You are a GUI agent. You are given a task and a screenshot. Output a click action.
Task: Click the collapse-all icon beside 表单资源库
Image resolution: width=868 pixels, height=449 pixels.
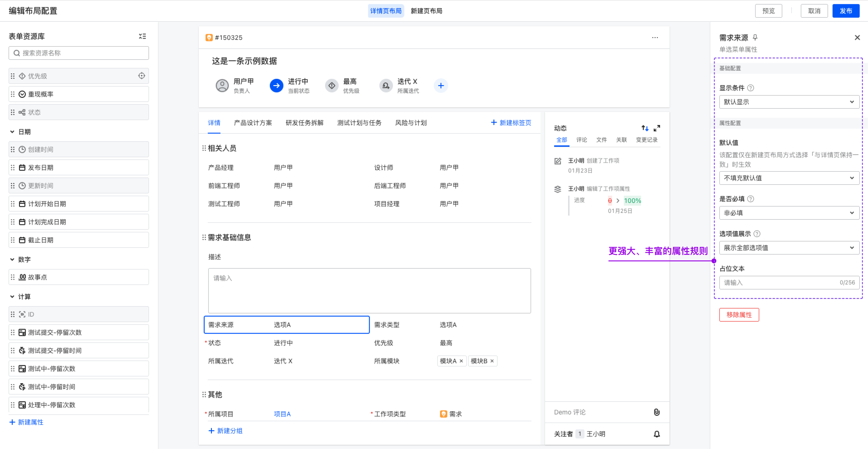[142, 36]
